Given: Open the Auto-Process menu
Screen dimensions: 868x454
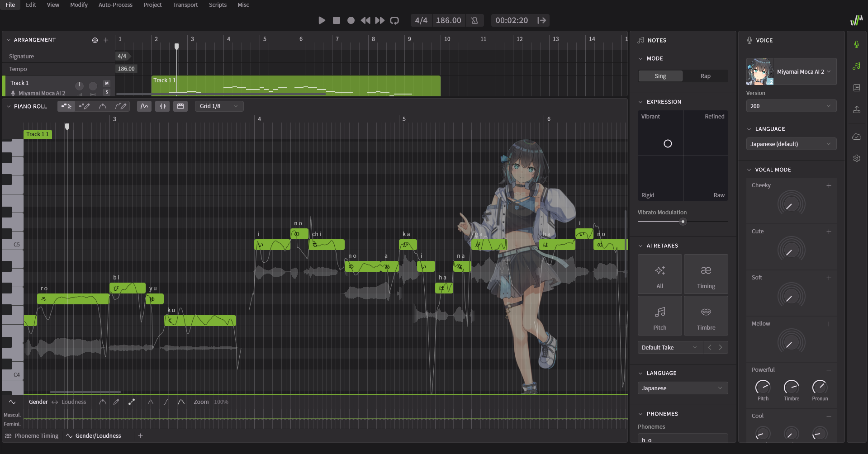Looking at the screenshot, I should pos(115,5).
